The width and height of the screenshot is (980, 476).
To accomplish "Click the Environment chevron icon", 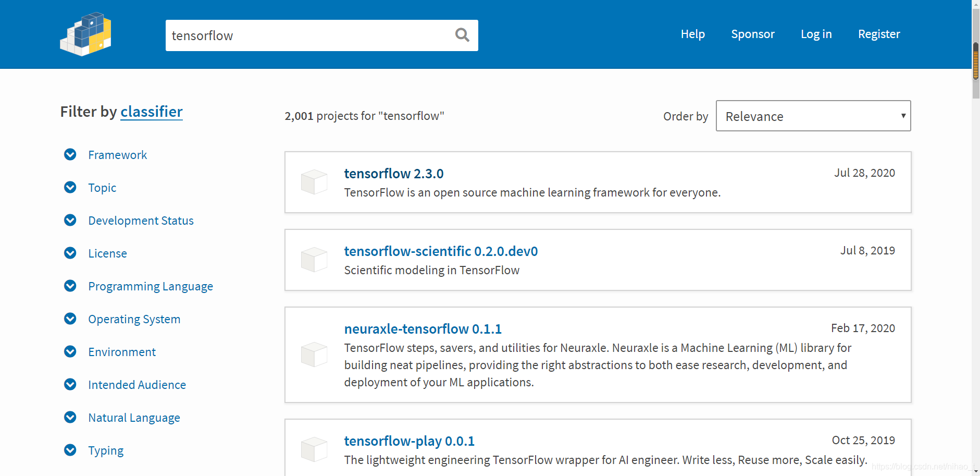I will (70, 351).
